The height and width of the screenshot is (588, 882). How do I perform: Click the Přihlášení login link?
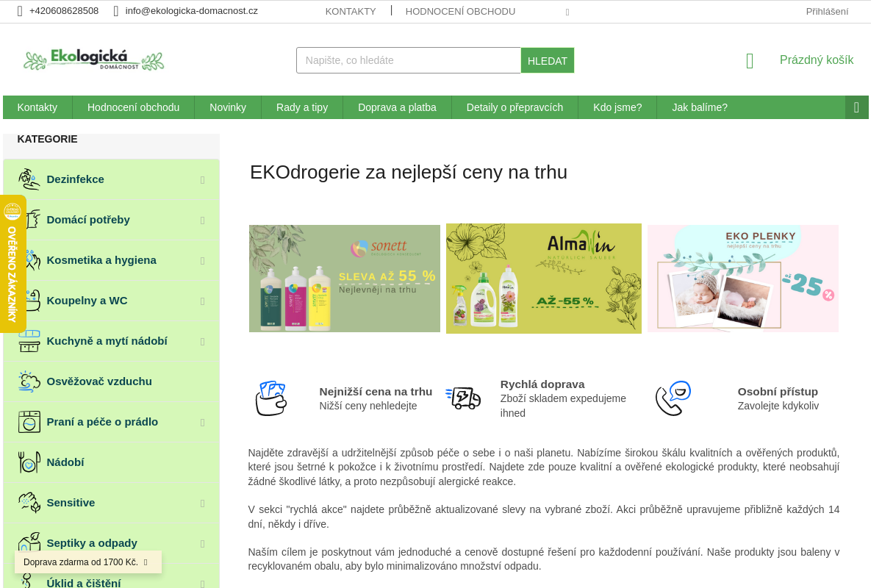pos(827,11)
